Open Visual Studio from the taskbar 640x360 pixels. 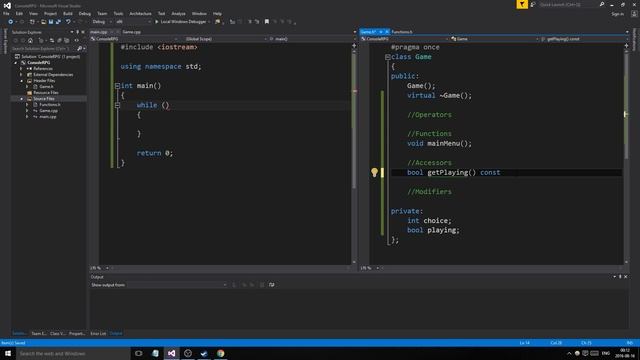point(171,353)
